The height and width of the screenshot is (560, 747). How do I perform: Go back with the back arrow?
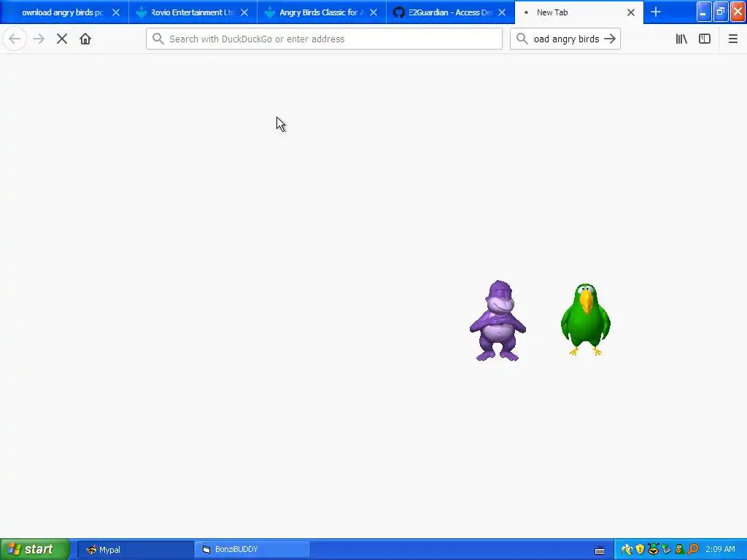click(15, 39)
